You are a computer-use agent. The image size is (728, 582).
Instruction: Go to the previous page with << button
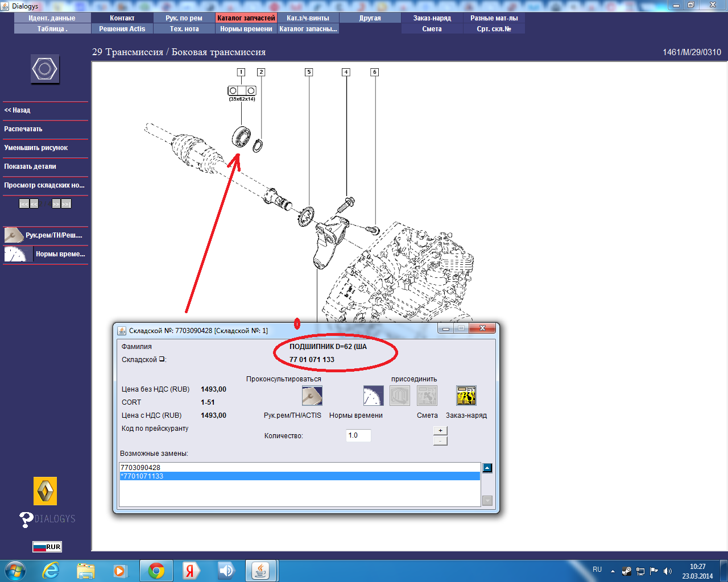[x=34, y=203]
